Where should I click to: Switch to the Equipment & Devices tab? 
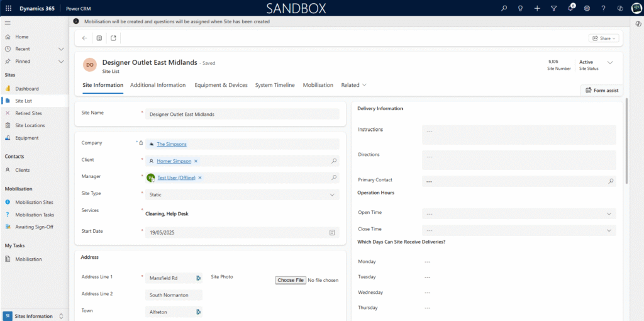221,85
